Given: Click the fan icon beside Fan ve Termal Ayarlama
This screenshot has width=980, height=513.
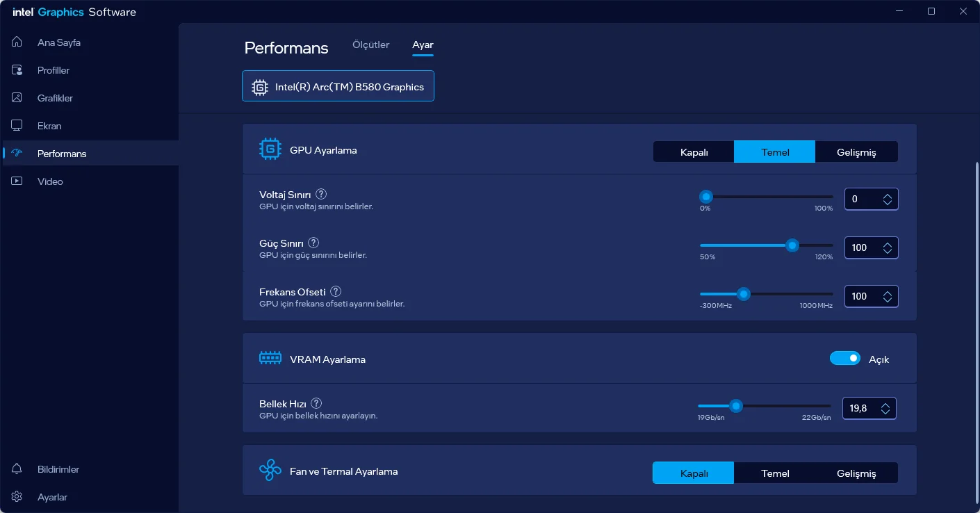Looking at the screenshot, I should pyautogui.click(x=270, y=471).
